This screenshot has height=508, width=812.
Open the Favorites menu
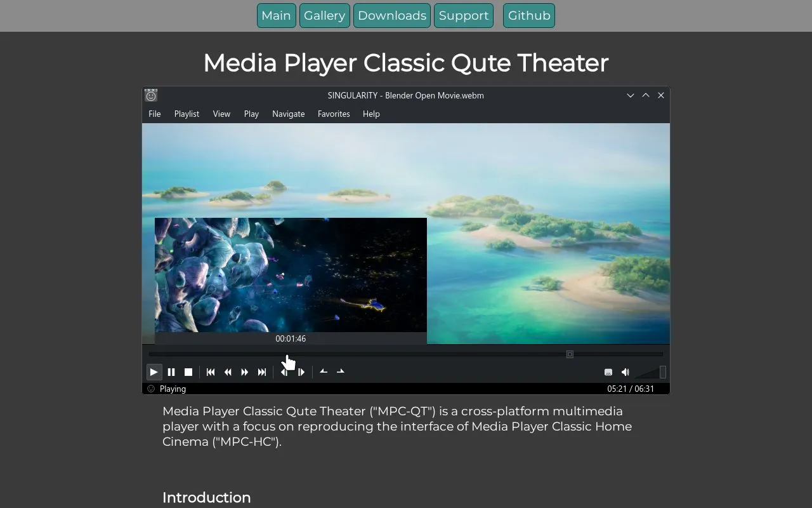coord(334,114)
